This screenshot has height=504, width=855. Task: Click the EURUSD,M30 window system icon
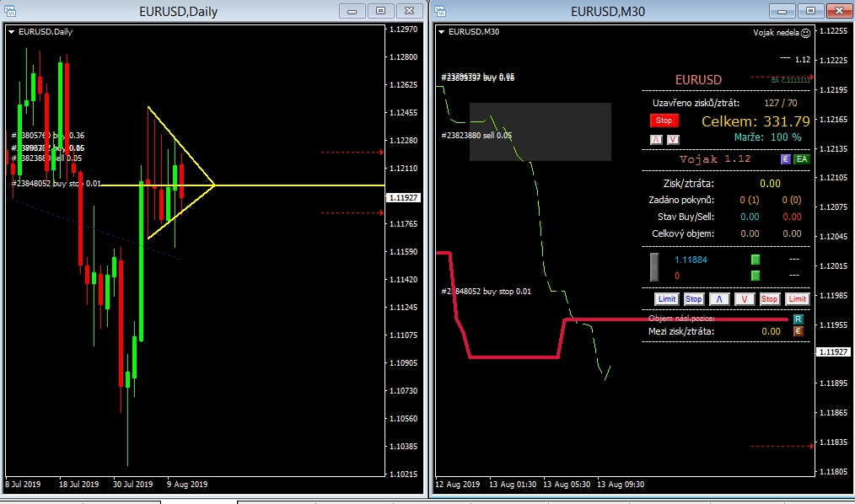tap(441, 11)
